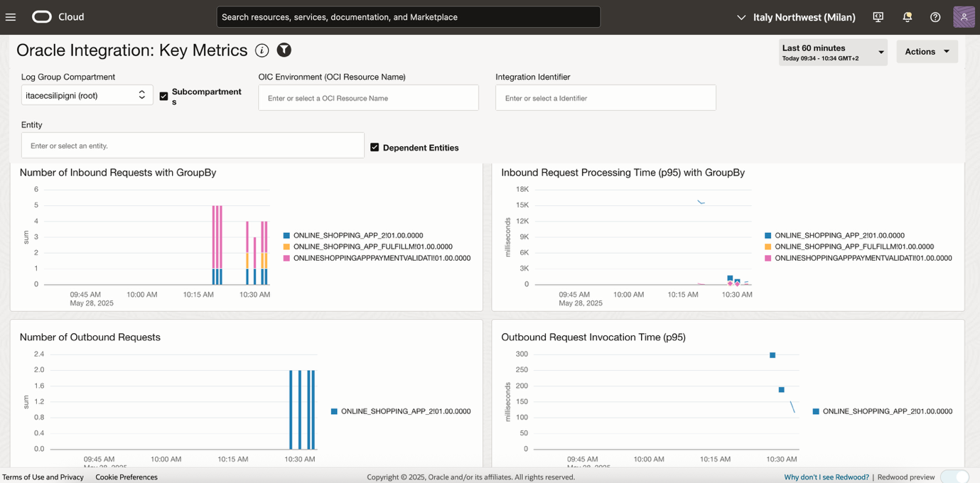Click the Cookie Preferences link
Image resolution: width=980 pixels, height=483 pixels.
click(x=126, y=477)
